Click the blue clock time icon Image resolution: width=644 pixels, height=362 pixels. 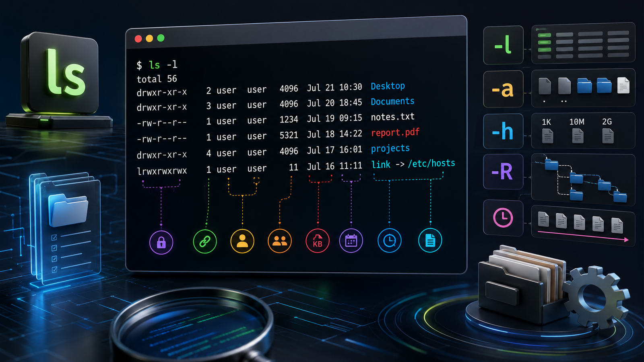click(x=389, y=241)
